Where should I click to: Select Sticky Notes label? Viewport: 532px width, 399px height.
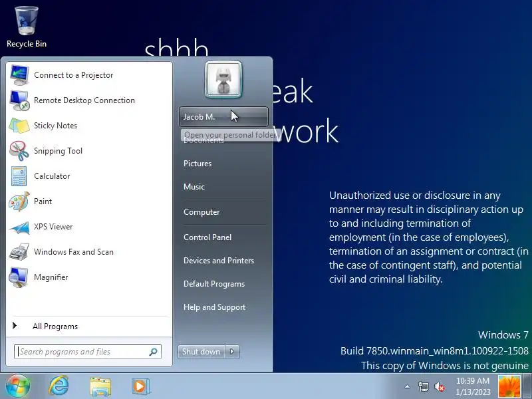(x=56, y=126)
